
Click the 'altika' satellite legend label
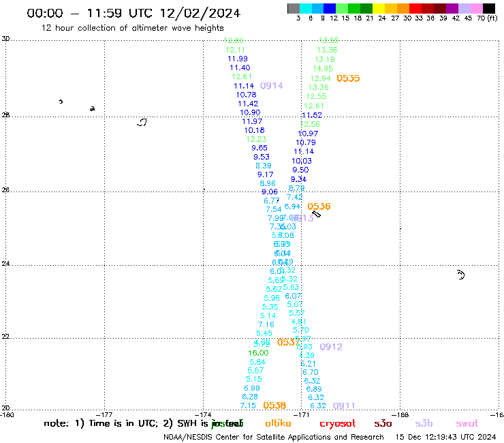pos(278,423)
